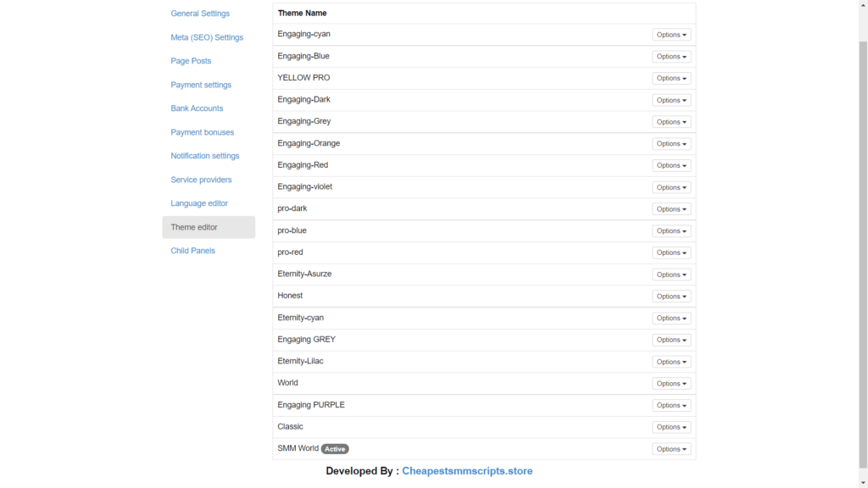Select Theme editor sidebar item
868x488 pixels.
pyautogui.click(x=194, y=227)
